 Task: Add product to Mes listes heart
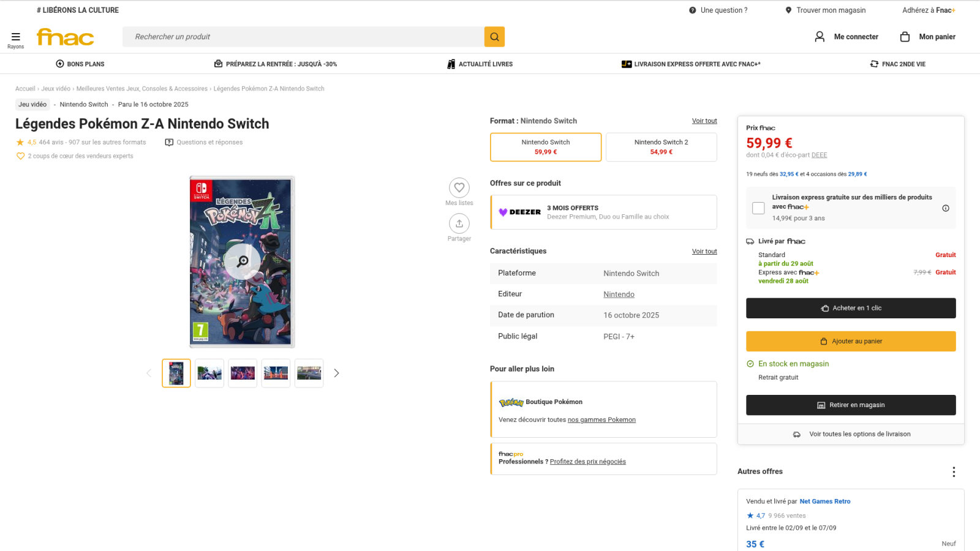(x=459, y=187)
